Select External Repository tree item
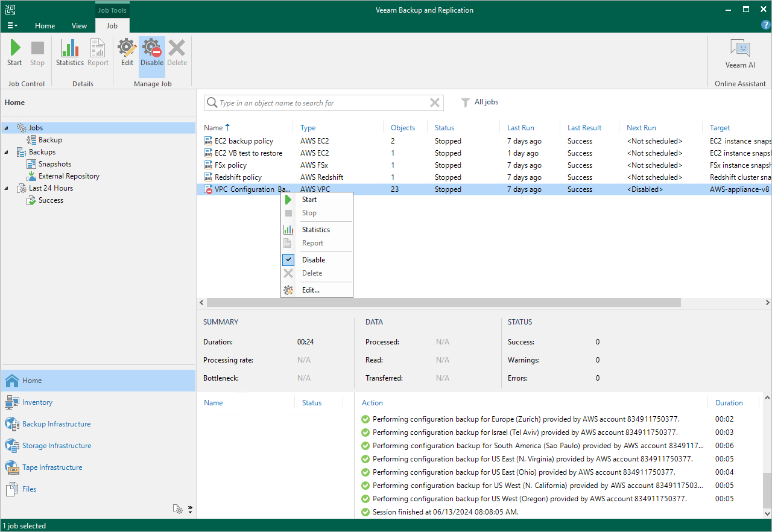 click(69, 176)
